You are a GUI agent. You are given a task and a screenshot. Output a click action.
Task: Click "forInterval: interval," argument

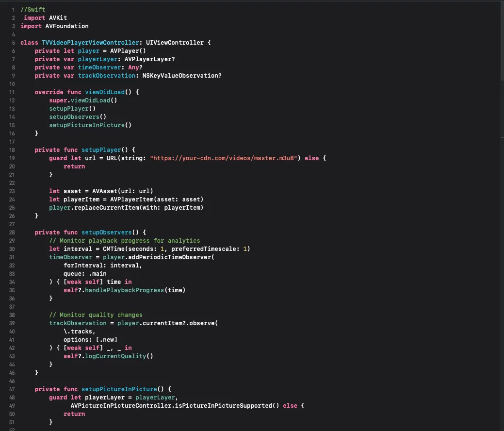click(102, 265)
